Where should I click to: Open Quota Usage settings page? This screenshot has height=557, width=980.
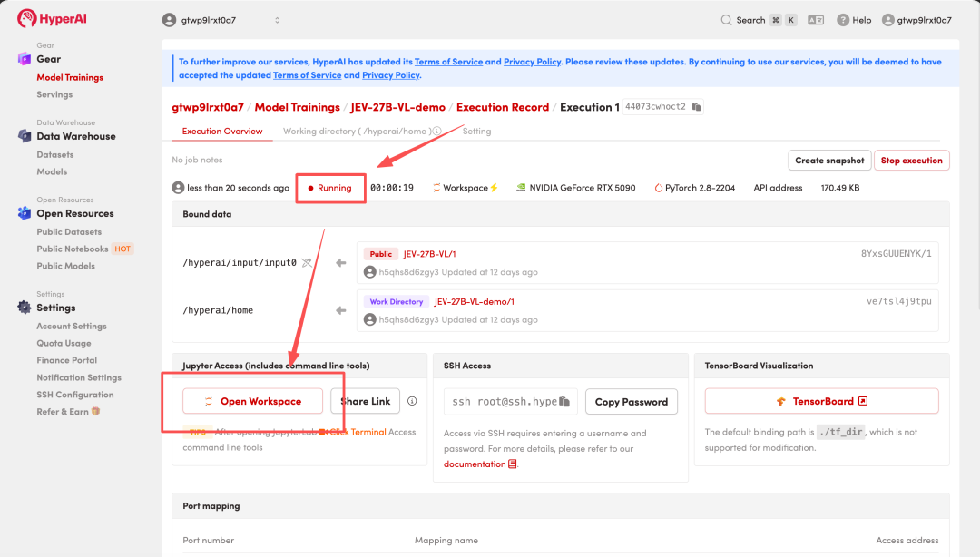pos(64,343)
